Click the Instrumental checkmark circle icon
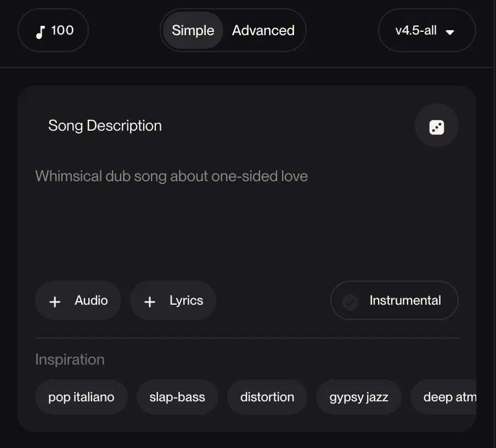The width and height of the screenshot is (496, 448). point(350,301)
